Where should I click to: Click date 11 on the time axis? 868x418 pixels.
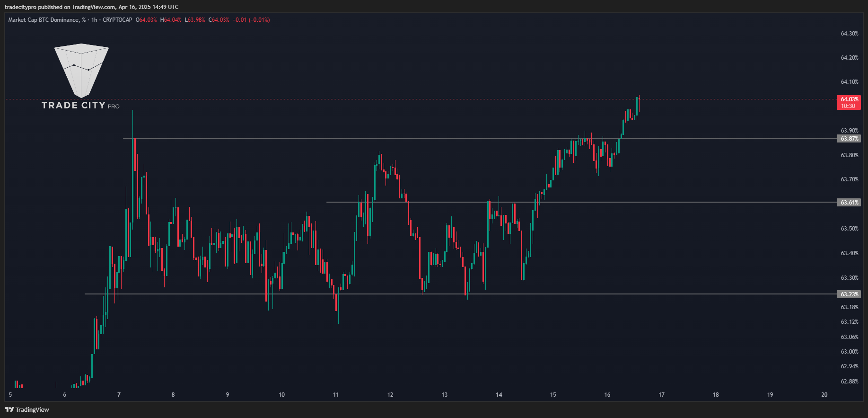(336, 395)
